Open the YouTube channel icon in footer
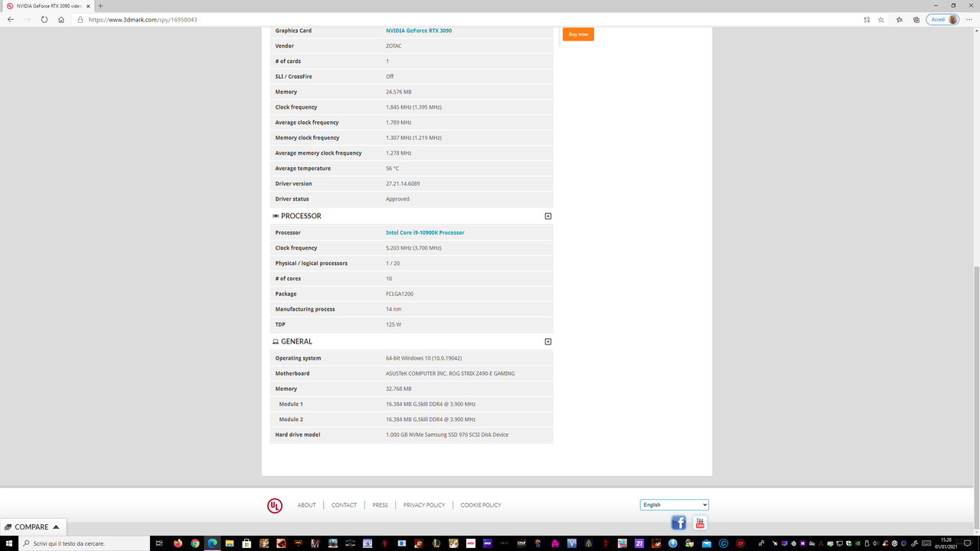Viewport: 980px width, 551px height. 699,522
